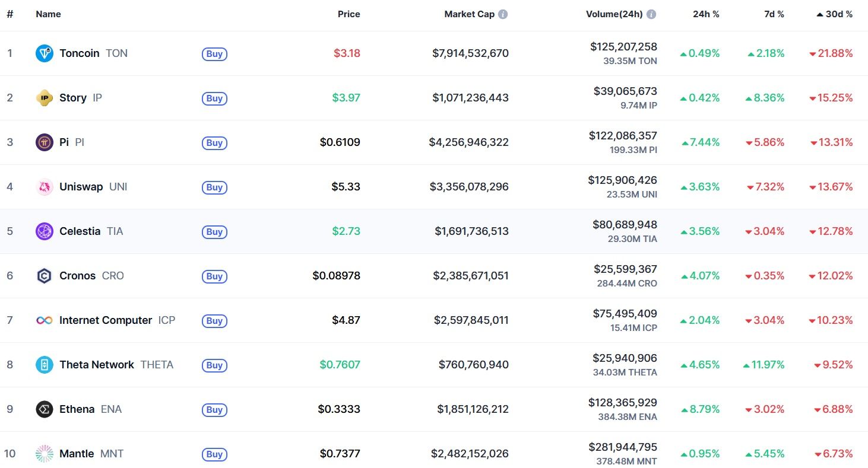Click the Mantle logo icon
The width and height of the screenshot is (868, 468).
(45, 454)
